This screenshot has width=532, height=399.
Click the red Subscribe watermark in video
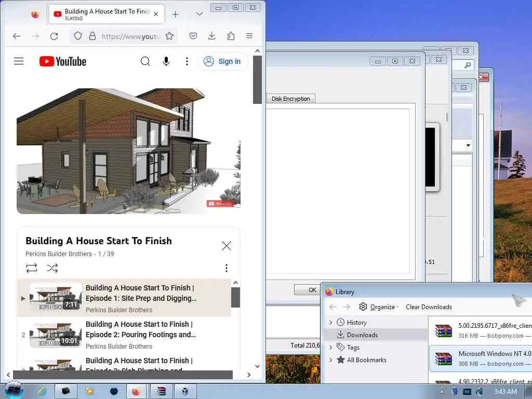click(220, 204)
